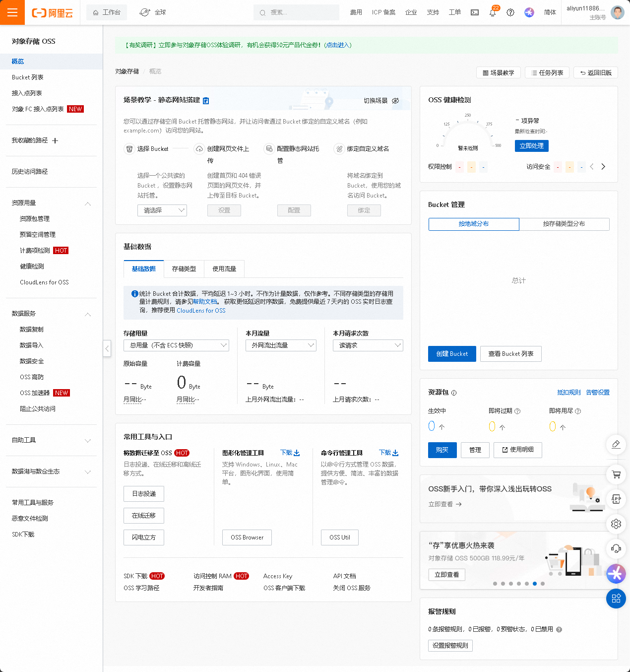Viewport: 630px width, 672px height.
Task: Open the 读请求 dropdown
Action: click(x=368, y=345)
